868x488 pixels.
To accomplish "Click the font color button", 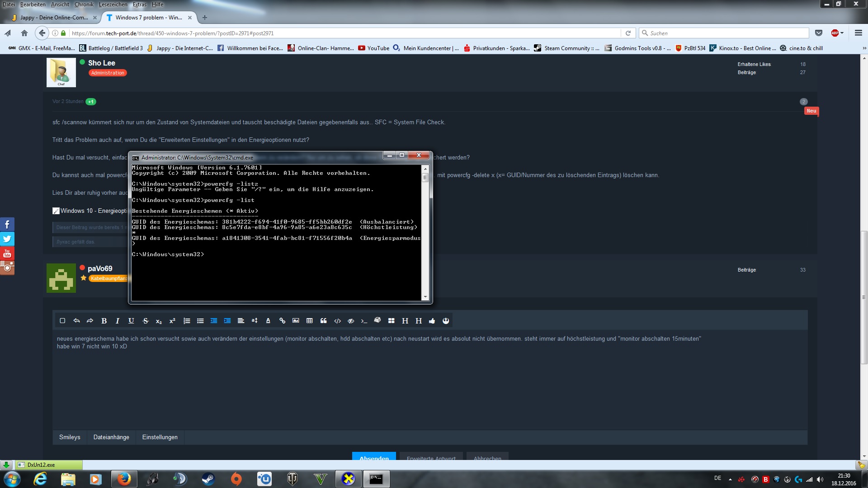I will 268,321.
